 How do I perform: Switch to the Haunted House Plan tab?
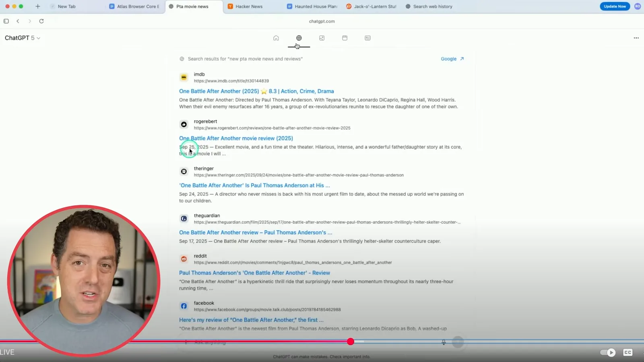312,6
